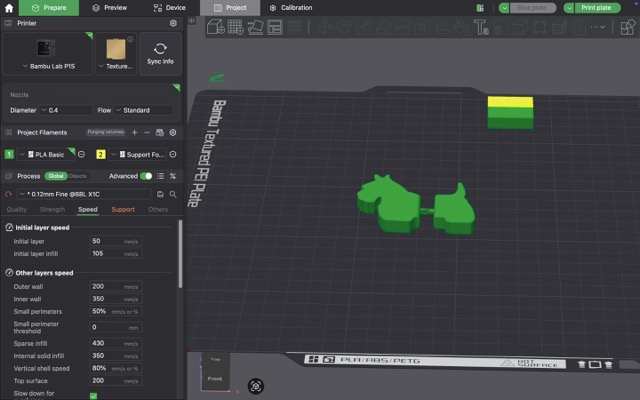The height and width of the screenshot is (400, 640).
Task: Click the Vertical shell speed field
Action: (x=116, y=368)
